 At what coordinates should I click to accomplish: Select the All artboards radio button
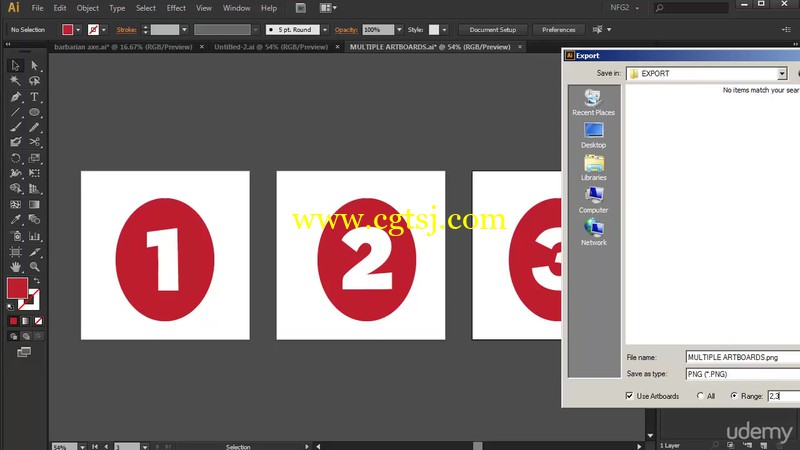point(700,396)
